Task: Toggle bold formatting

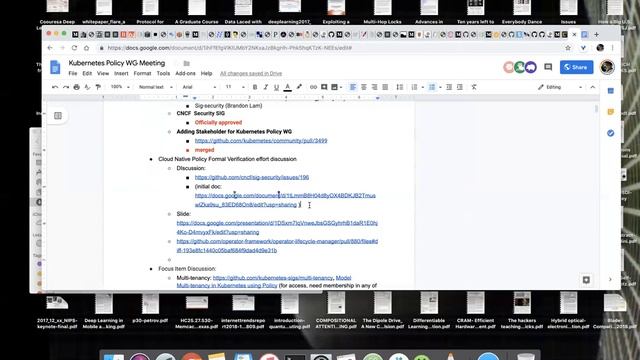Action: click(255, 87)
